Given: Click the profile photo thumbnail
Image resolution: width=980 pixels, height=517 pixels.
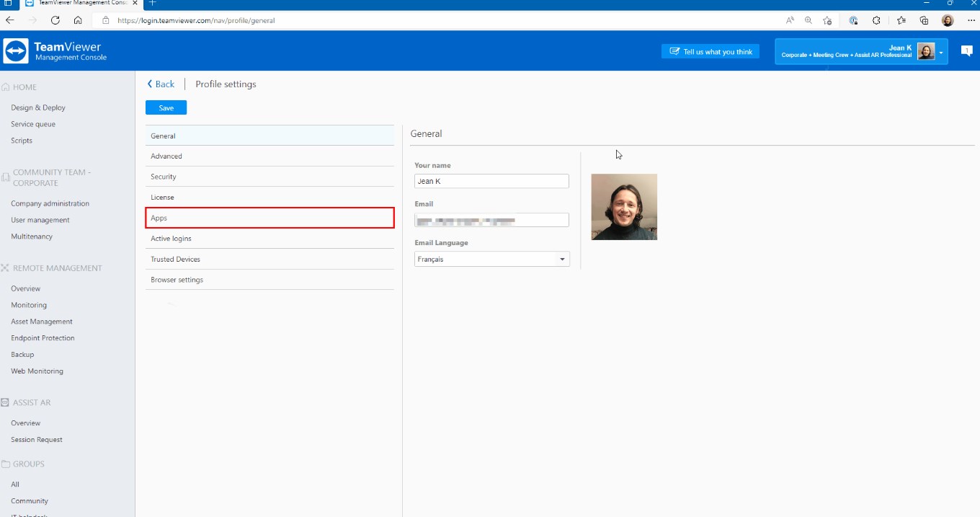Looking at the screenshot, I should [x=624, y=207].
